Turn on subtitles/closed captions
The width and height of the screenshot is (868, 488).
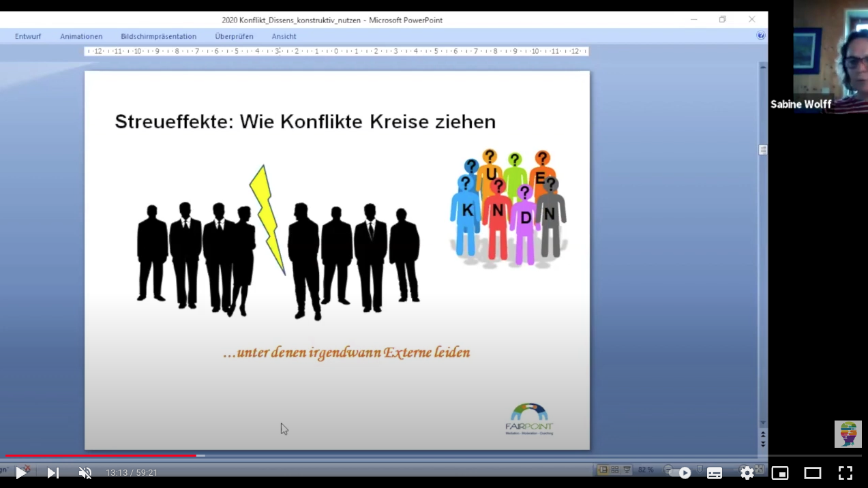tap(715, 473)
